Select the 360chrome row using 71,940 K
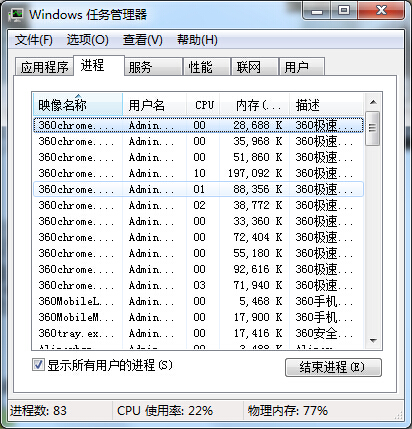Screen dimensions: 412x429 pos(198,285)
